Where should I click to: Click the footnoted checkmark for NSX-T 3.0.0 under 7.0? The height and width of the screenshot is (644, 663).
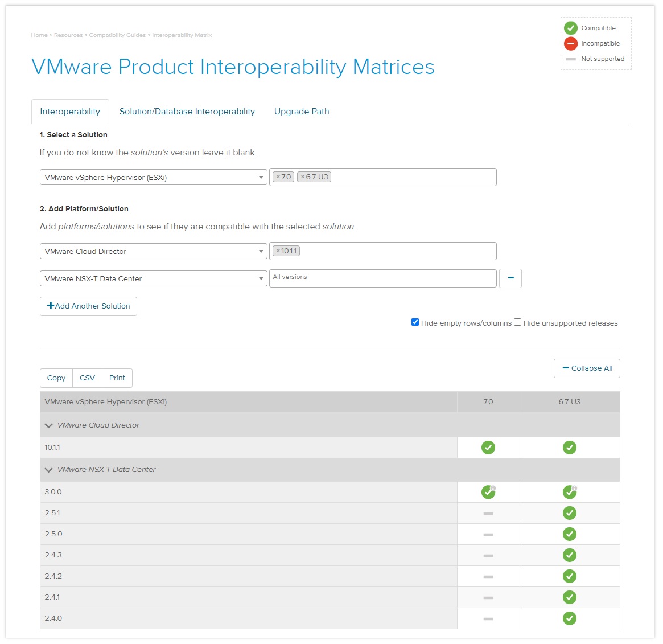click(488, 491)
